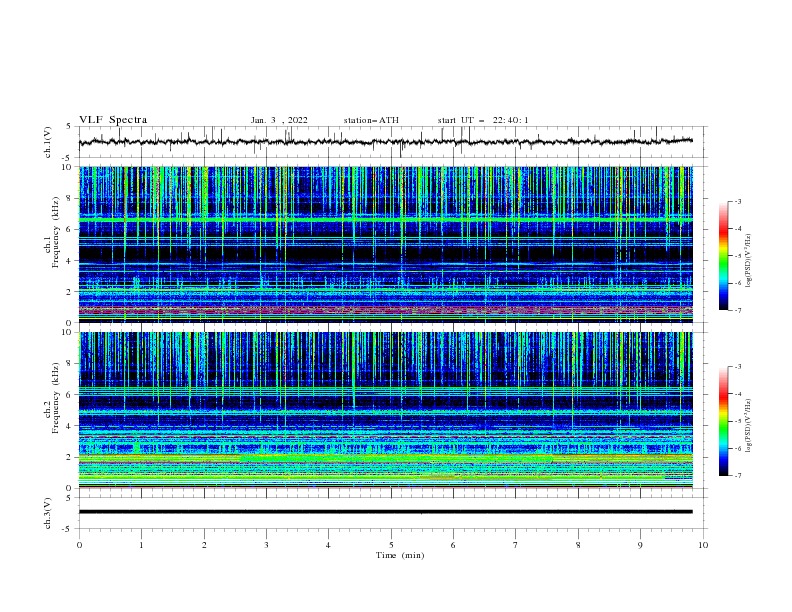Screen dimensions: 792x612
Task: Click the "station=ATH" label
Action: pos(371,120)
